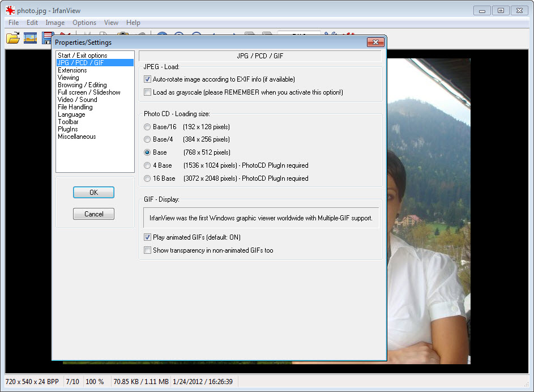Viewport: 534px width, 392px height.
Task: Open the Edit menu
Action: (32, 23)
